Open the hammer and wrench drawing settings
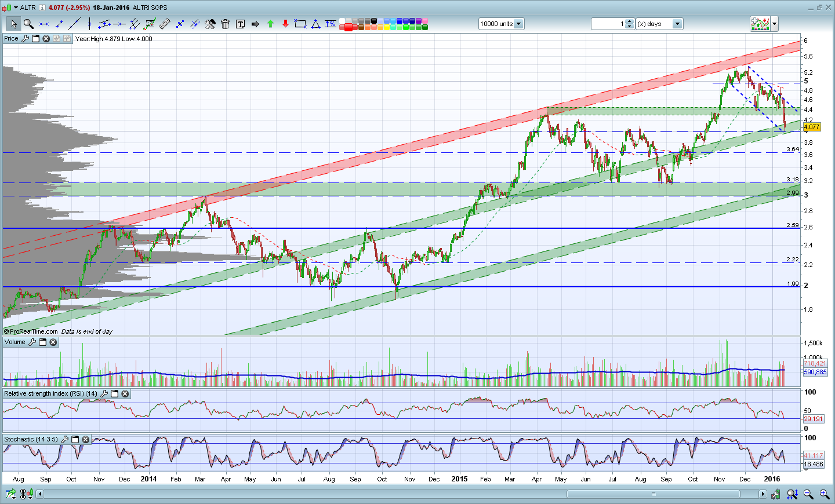This screenshot has width=835, height=504. [x=210, y=24]
